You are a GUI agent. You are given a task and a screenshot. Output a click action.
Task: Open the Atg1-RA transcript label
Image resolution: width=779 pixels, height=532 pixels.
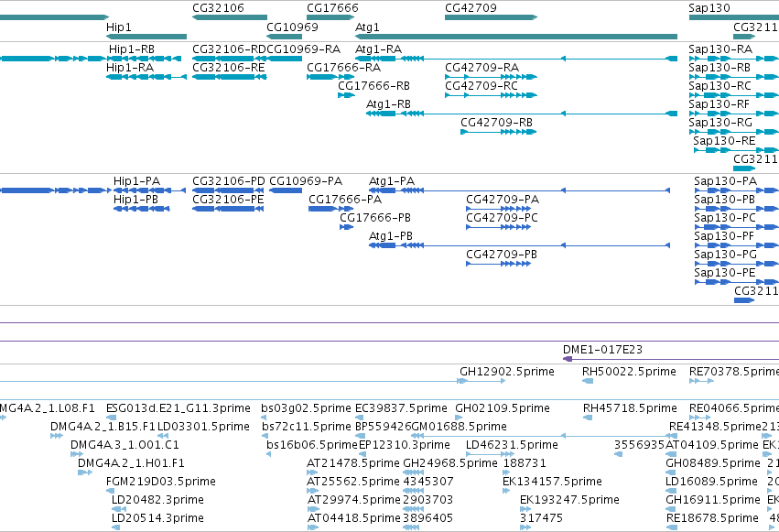[x=379, y=49]
